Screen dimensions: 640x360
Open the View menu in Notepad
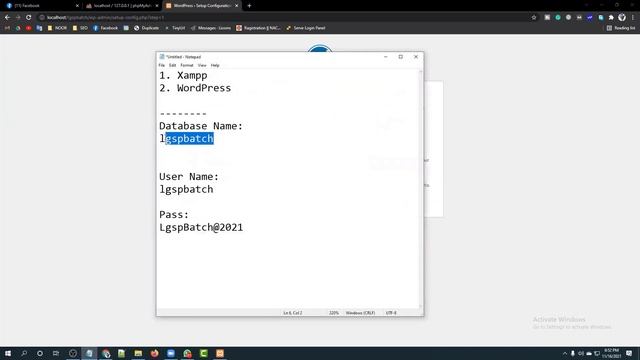[x=202, y=65]
